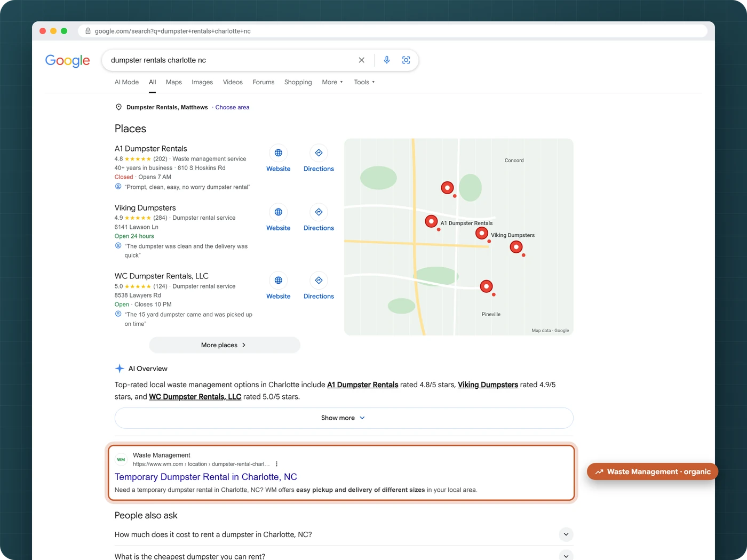Click the Waste Management WM favicon

coord(121,459)
